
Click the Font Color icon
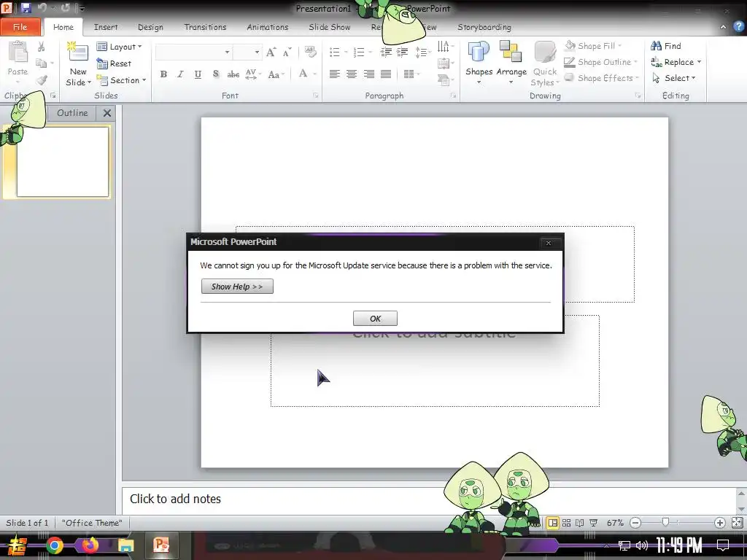point(303,74)
